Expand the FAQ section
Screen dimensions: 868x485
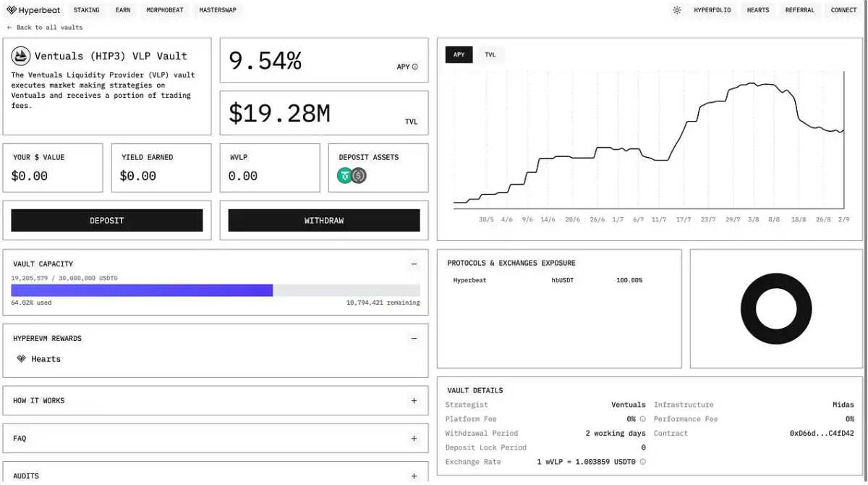[414, 438]
